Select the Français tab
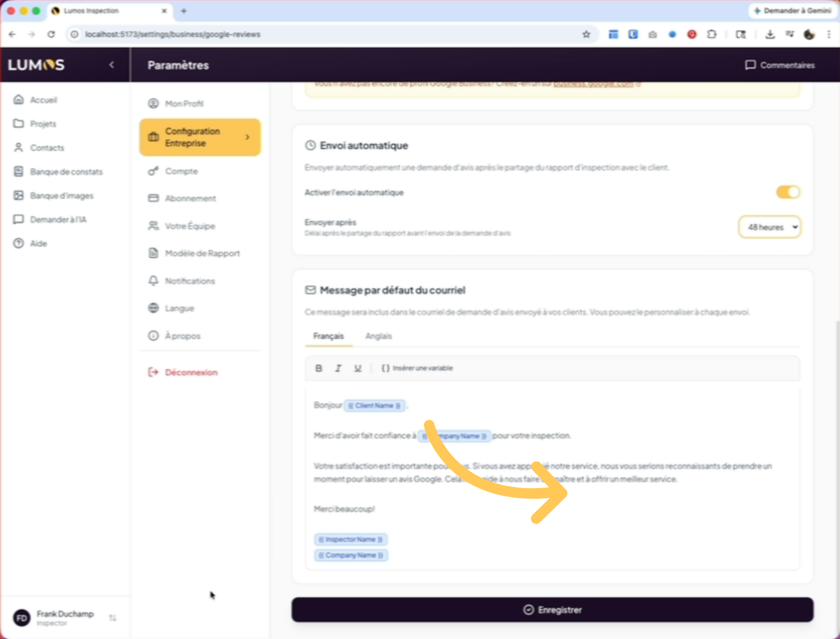The height and width of the screenshot is (639, 840). tap(329, 336)
